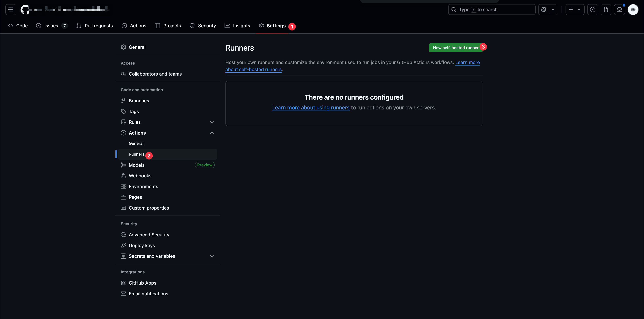Screen dimensions: 644x319
Task: Open Email notifications settings
Action: [168, 294]
